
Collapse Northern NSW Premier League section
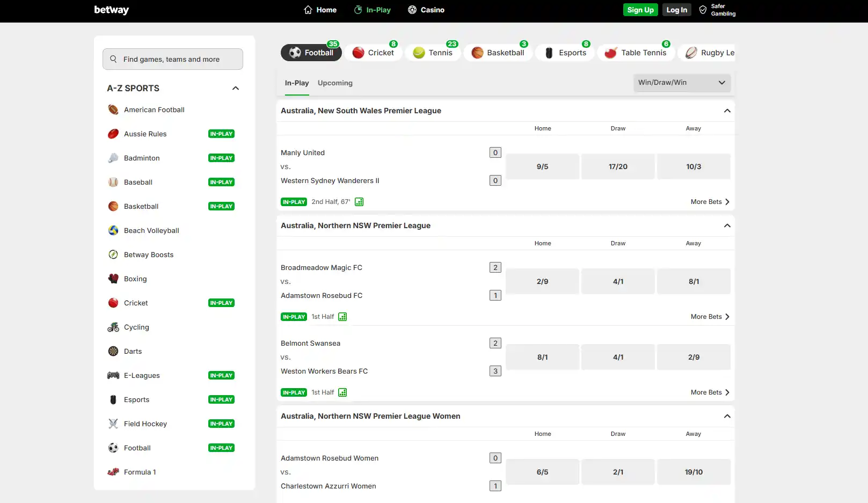tap(727, 225)
